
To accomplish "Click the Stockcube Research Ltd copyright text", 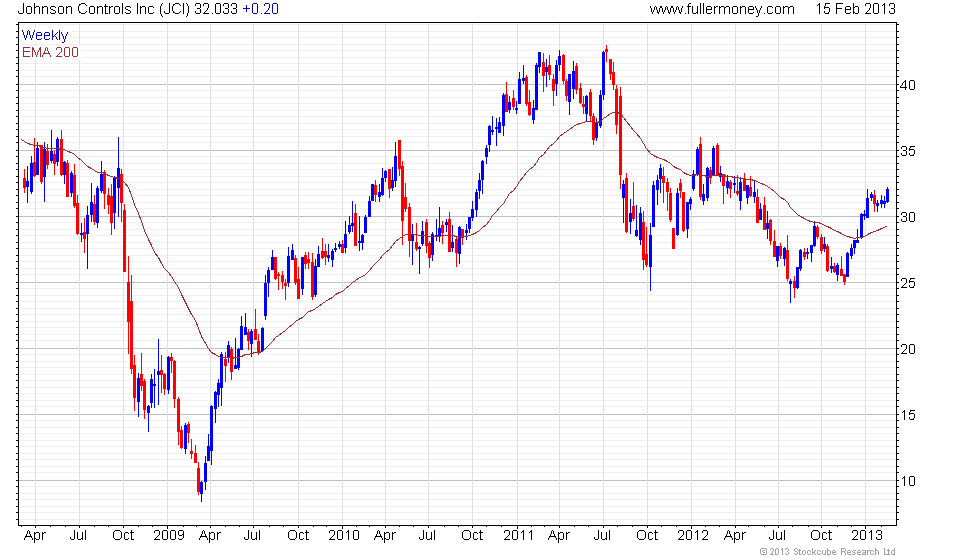I will tap(826, 552).
